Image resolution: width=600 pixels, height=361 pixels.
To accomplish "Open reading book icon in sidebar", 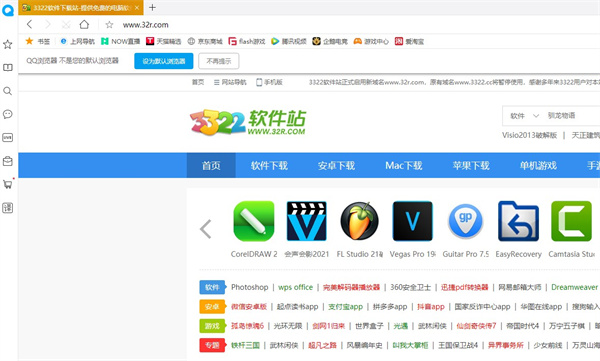I will click(x=8, y=67).
